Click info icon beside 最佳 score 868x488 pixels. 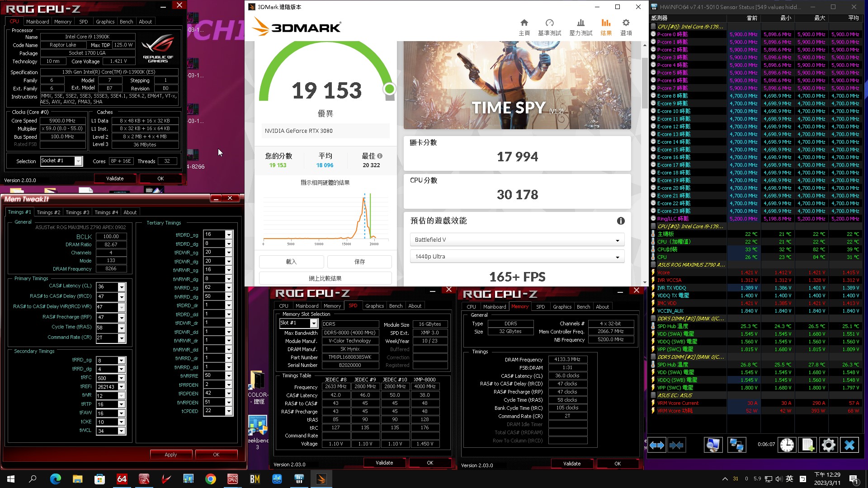point(380,156)
